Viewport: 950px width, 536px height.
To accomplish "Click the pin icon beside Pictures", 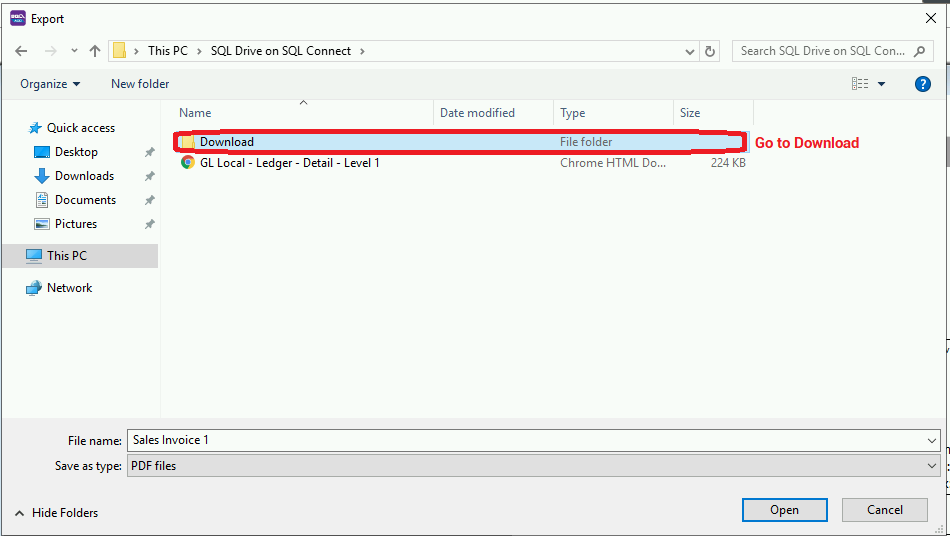I will [x=149, y=224].
